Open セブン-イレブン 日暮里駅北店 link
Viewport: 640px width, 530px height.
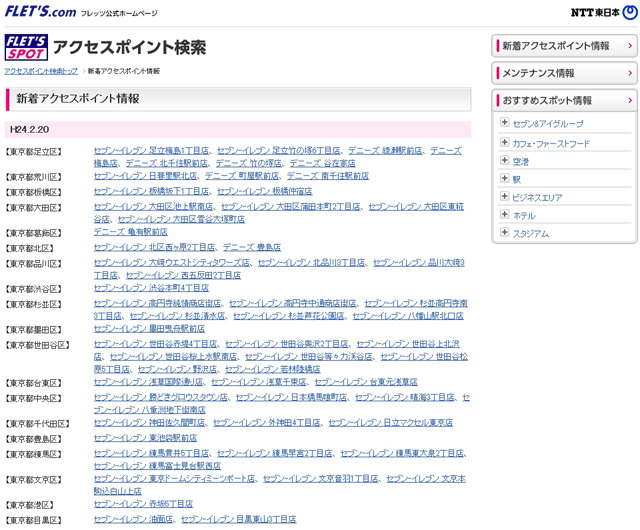click(x=145, y=176)
